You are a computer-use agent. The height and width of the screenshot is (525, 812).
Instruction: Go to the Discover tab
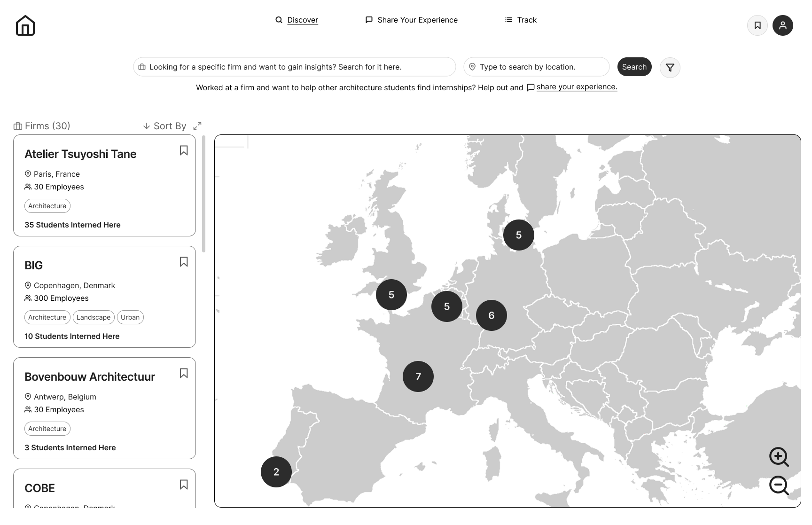[x=297, y=20]
